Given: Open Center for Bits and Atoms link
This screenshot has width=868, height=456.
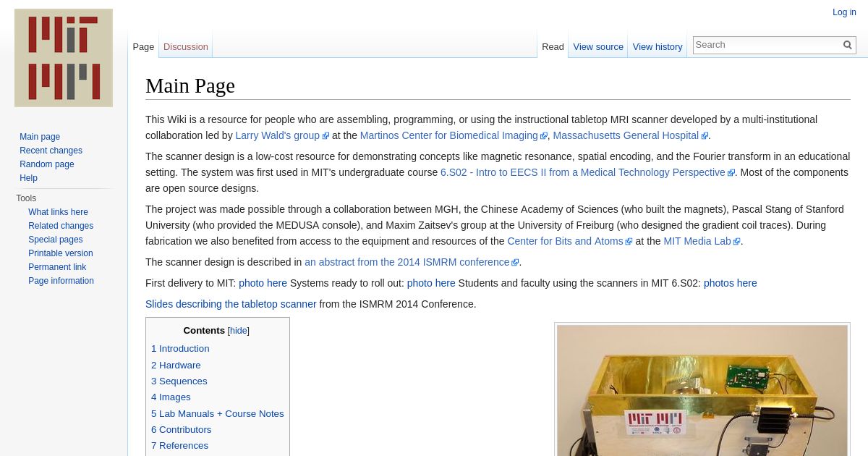Looking at the screenshot, I should pos(569,241).
